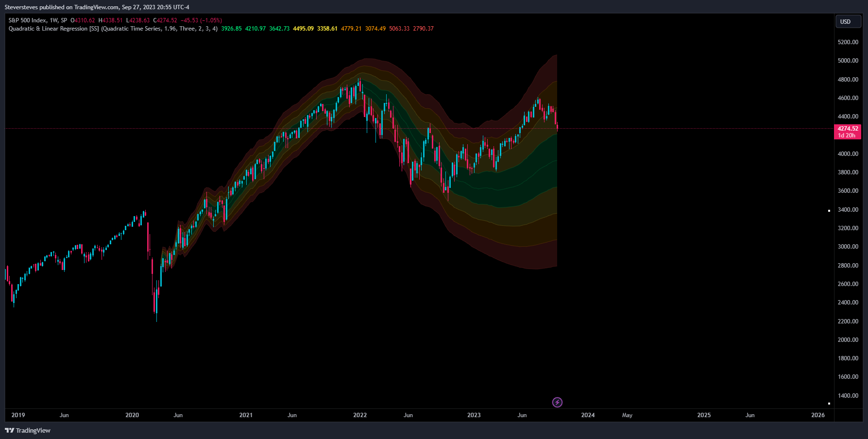Viewport: 868px width, 439px height.
Task: Click the 2200.00 price axis label
Action: [x=848, y=321]
